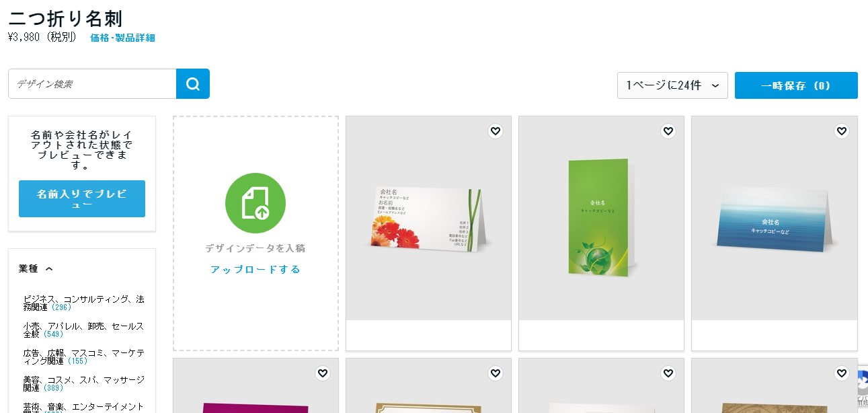This screenshot has height=413, width=868.
Task: Select 小売、アパレル、卸売 industry filter
Action: [x=83, y=330]
